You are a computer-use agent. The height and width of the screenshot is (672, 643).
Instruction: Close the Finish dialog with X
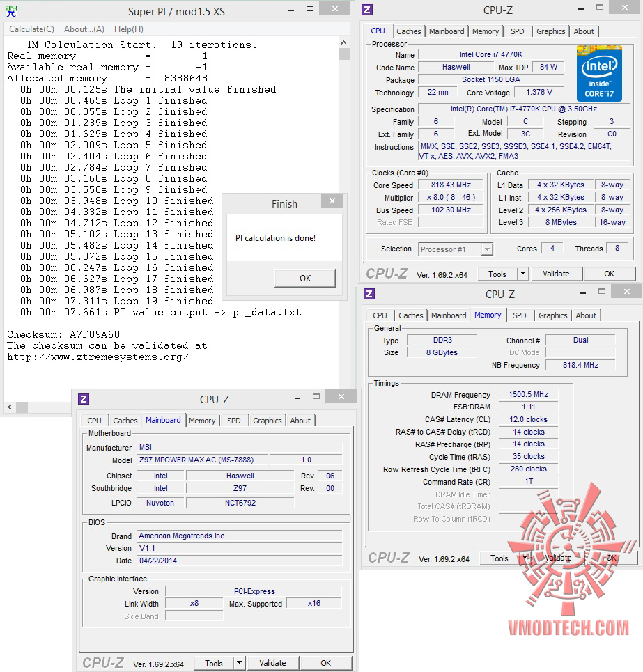pyautogui.click(x=332, y=201)
